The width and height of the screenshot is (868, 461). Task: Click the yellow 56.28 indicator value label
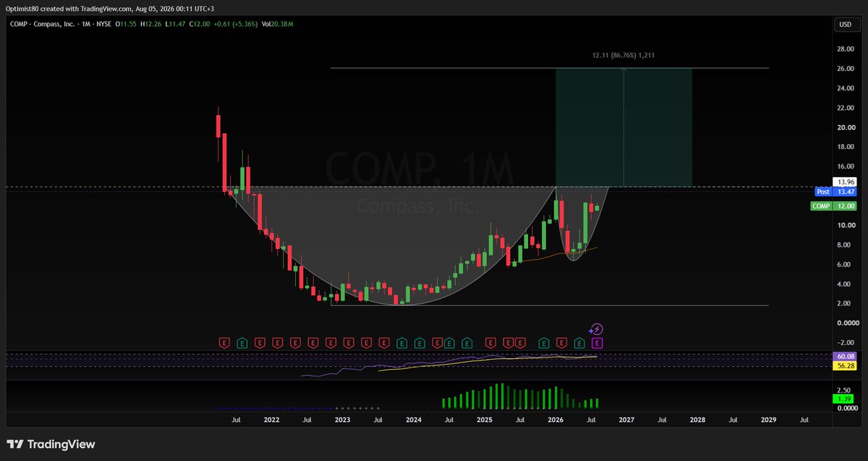(x=845, y=366)
